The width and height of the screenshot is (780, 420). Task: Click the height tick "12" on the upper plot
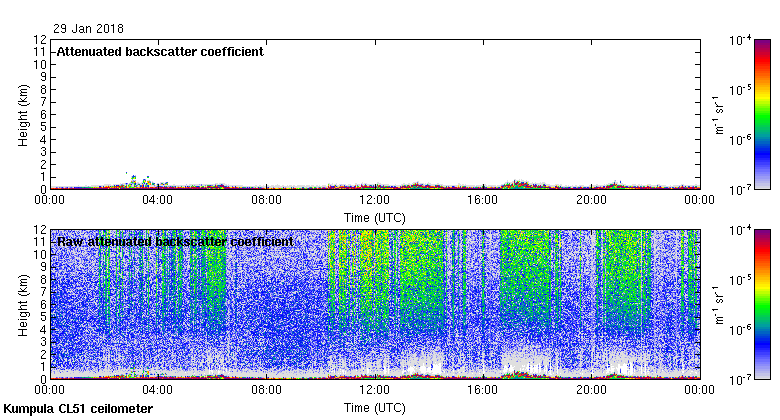coord(40,40)
